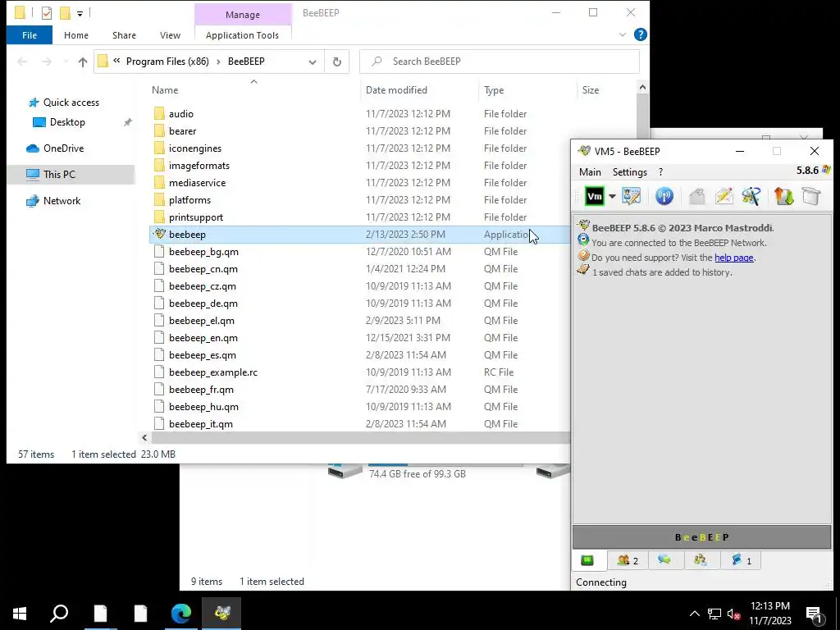Viewport: 840px width, 630px height.
Task: Click the Manage contextual tab header
Action: pos(243,15)
